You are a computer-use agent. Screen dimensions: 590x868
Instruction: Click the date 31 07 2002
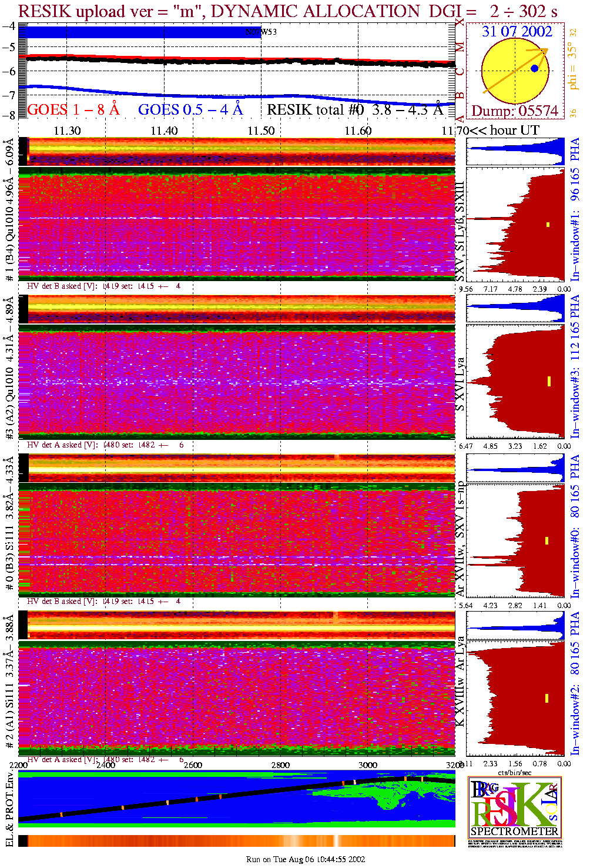[x=517, y=32]
